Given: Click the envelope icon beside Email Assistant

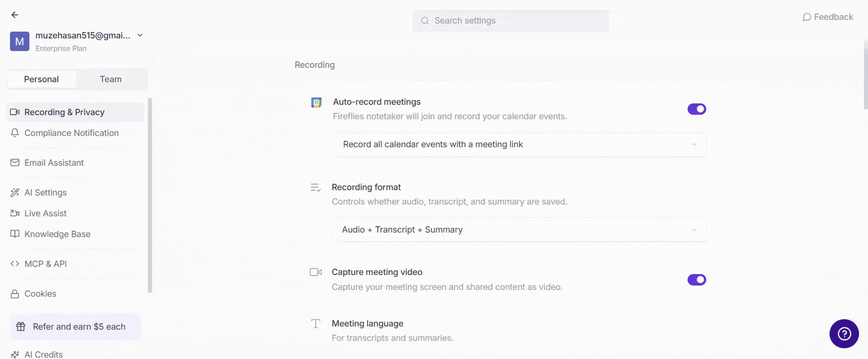Looking at the screenshot, I should (15, 163).
